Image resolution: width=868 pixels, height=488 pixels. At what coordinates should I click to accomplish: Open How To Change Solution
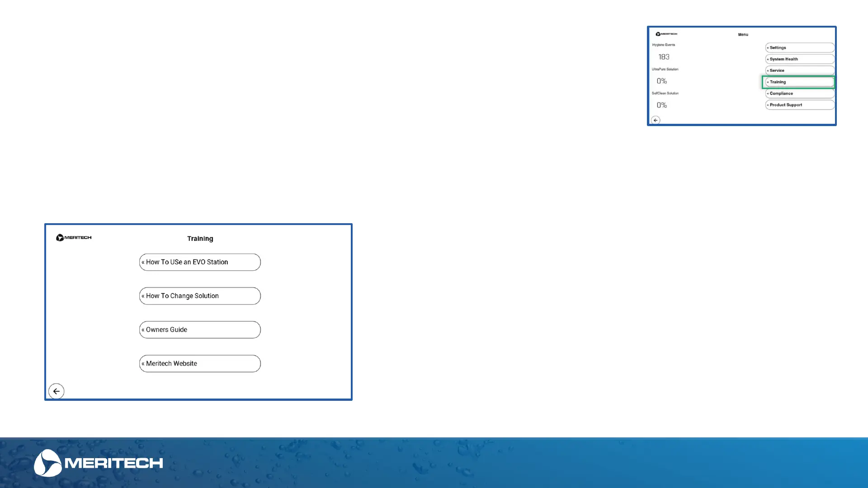[200, 296]
